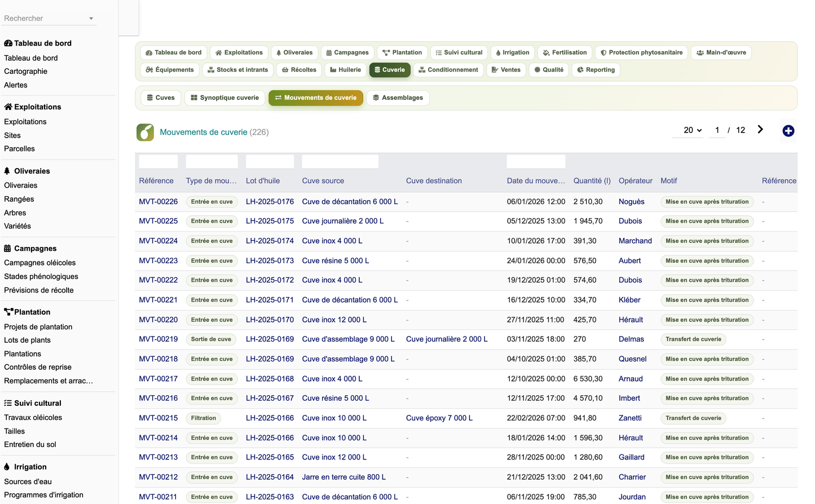
Task: Open the Reporting tab
Action: 596,70
